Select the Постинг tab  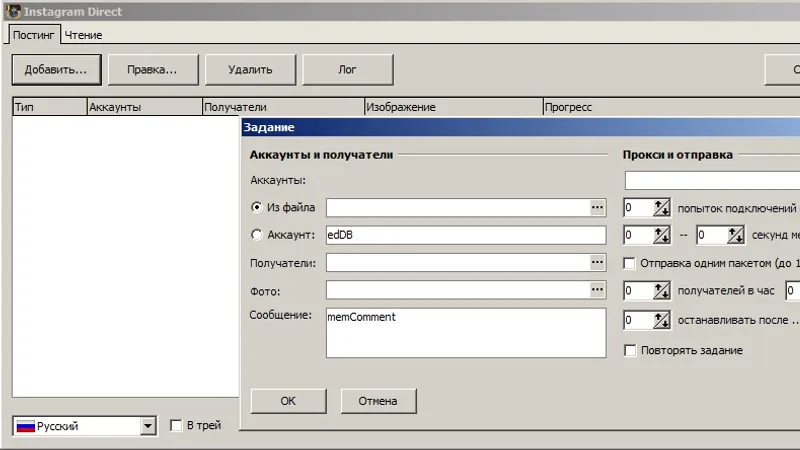pyautogui.click(x=33, y=35)
